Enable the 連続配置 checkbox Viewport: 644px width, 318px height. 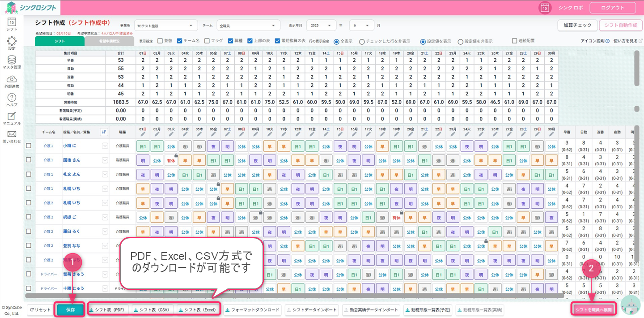pyautogui.click(x=515, y=41)
